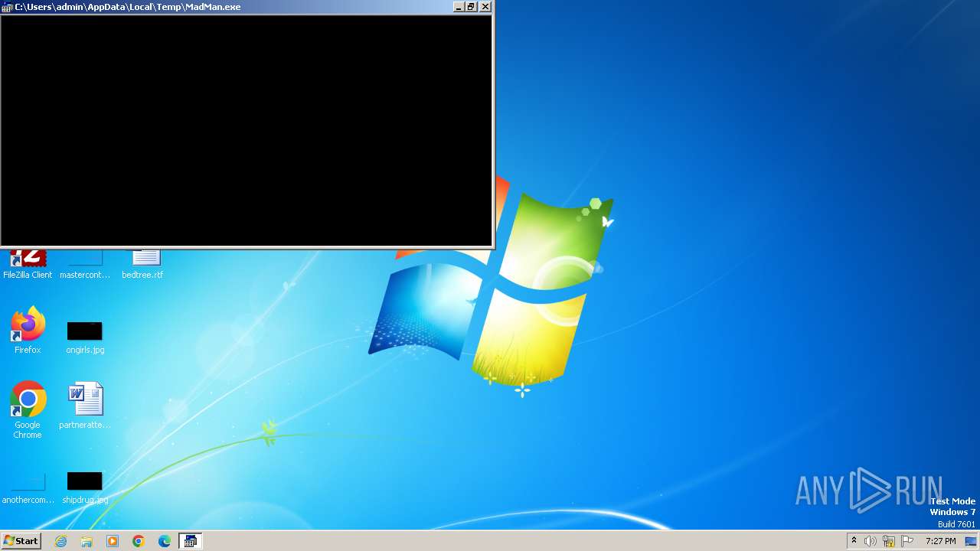Activate the MadMan.exe taskbar button
This screenshot has width=980, height=551.
pyautogui.click(x=190, y=541)
